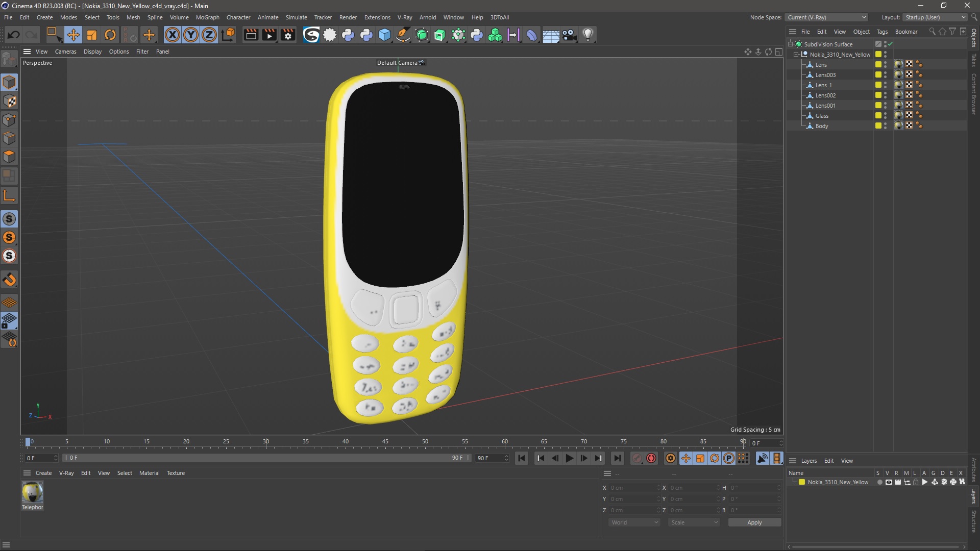Viewport: 980px width, 551px height.
Task: Toggle autokeying button
Action: pos(651,458)
